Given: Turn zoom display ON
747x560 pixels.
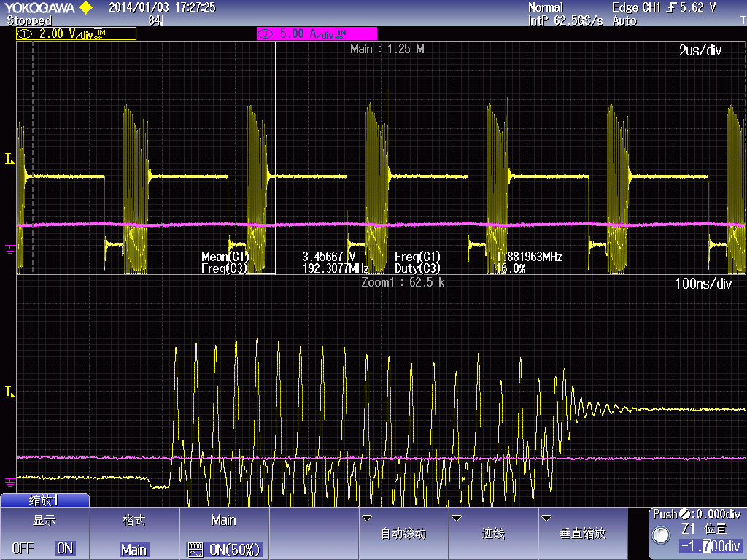Looking at the screenshot, I should [x=65, y=548].
